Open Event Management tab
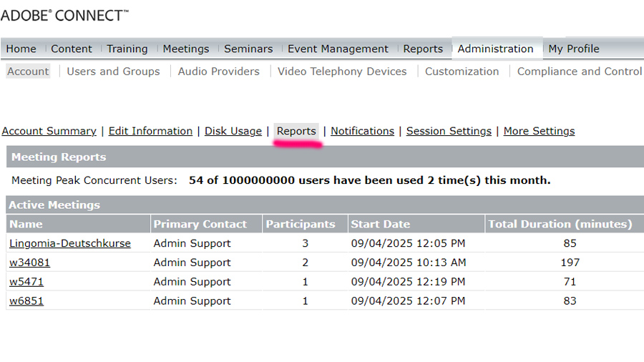This screenshot has height=362, width=644. 338,49
